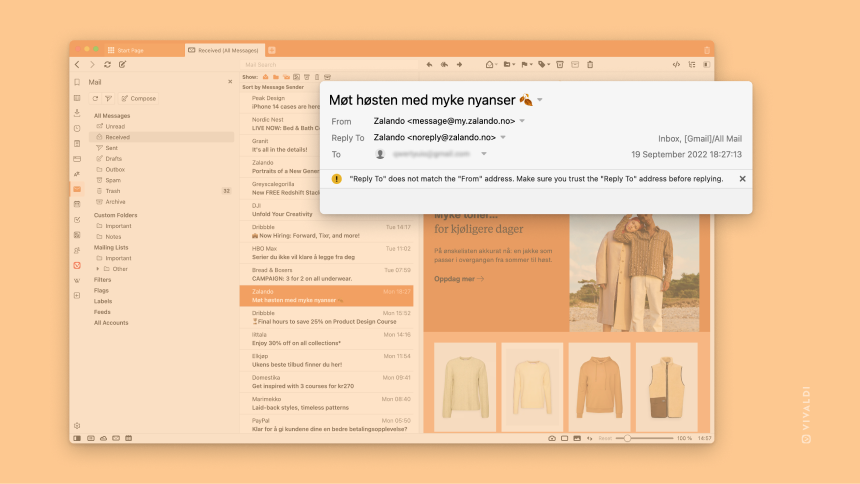Image resolution: width=860 pixels, height=484 pixels.
Task: Dismiss the Reply To warning banner
Action: (742, 179)
